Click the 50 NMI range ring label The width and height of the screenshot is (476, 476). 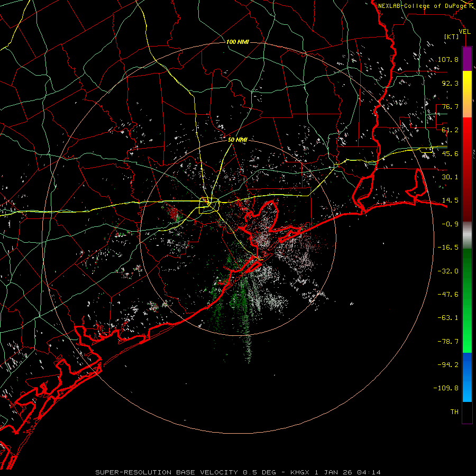(x=237, y=140)
